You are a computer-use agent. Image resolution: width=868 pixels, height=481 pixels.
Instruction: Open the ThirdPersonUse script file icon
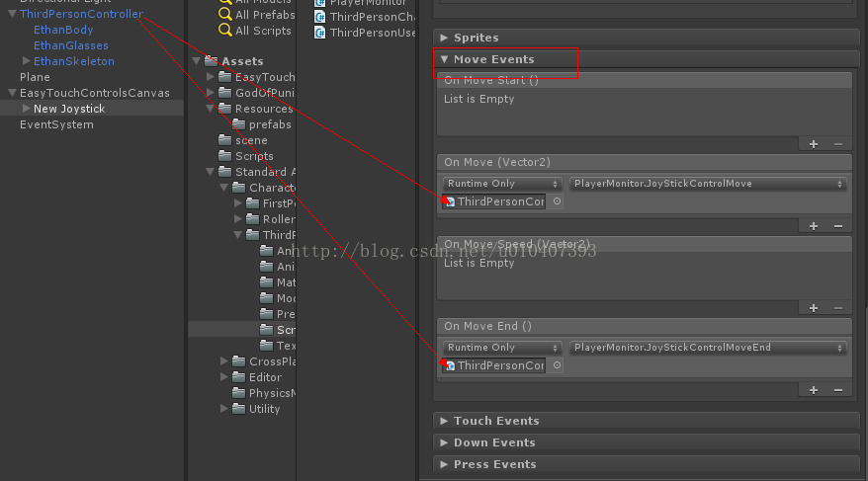(x=319, y=33)
